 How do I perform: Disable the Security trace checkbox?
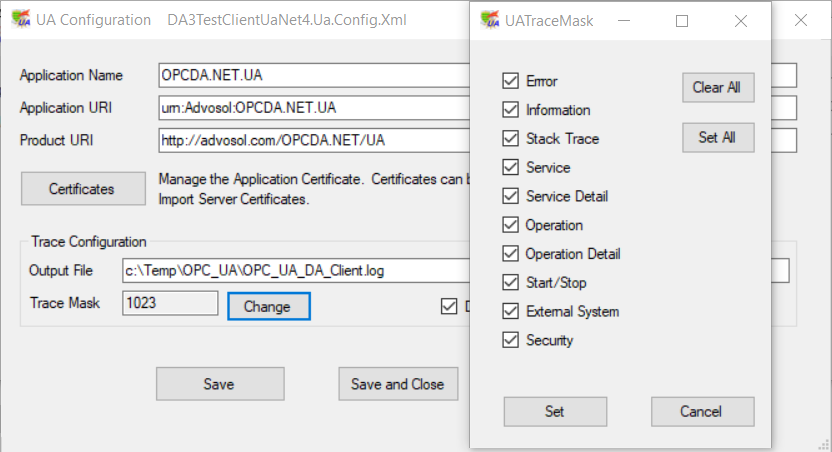point(511,340)
